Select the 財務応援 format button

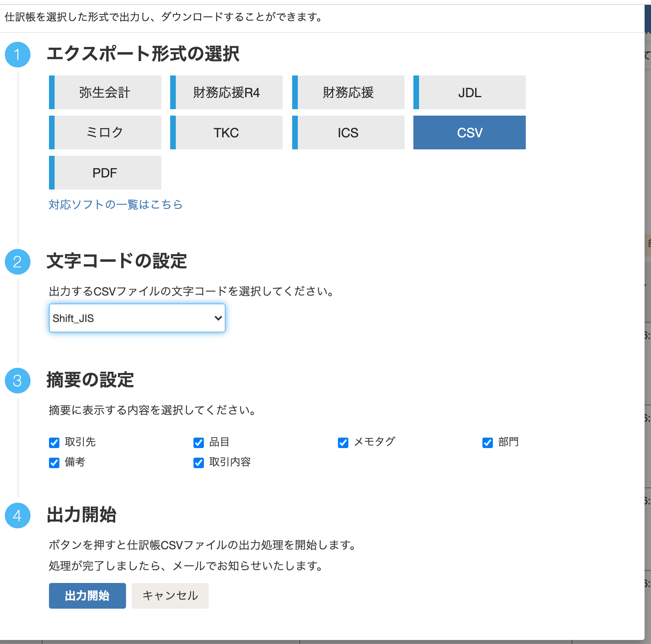pyautogui.click(x=348, y=92)
